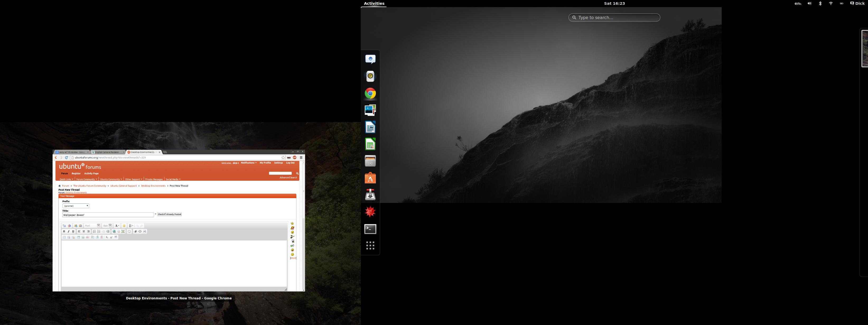Launch LibreOffice Calc from the dash
Screen dimensions: 868x325
tap(370, 144)
